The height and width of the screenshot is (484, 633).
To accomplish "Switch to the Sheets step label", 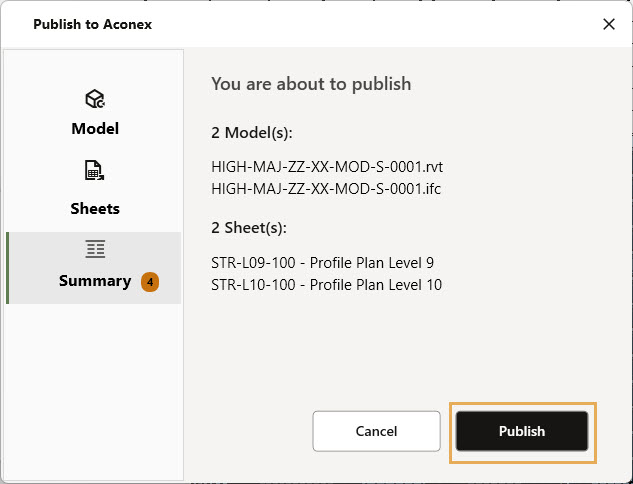I will coord(95,209).
